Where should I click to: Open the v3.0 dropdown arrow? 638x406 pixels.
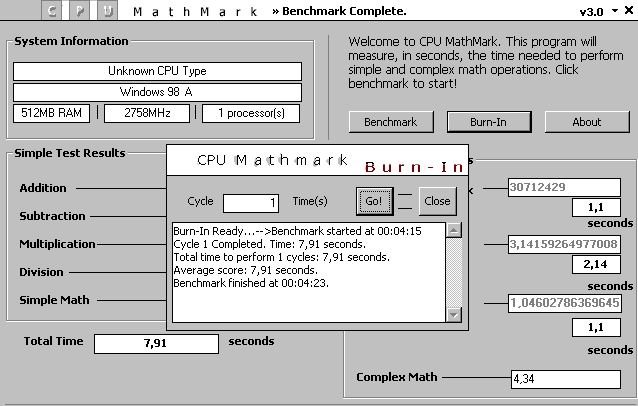point(615,11)
